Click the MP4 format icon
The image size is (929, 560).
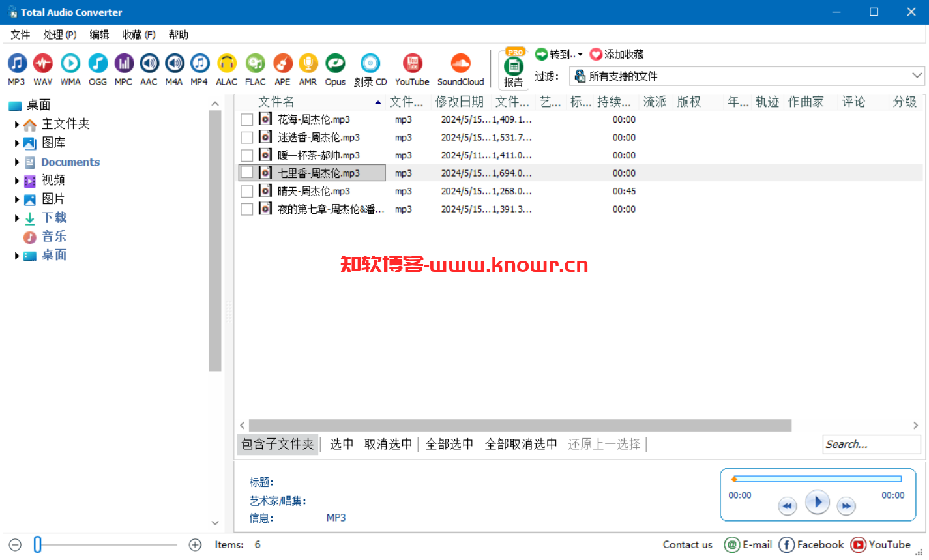click(x=199, y=63)
